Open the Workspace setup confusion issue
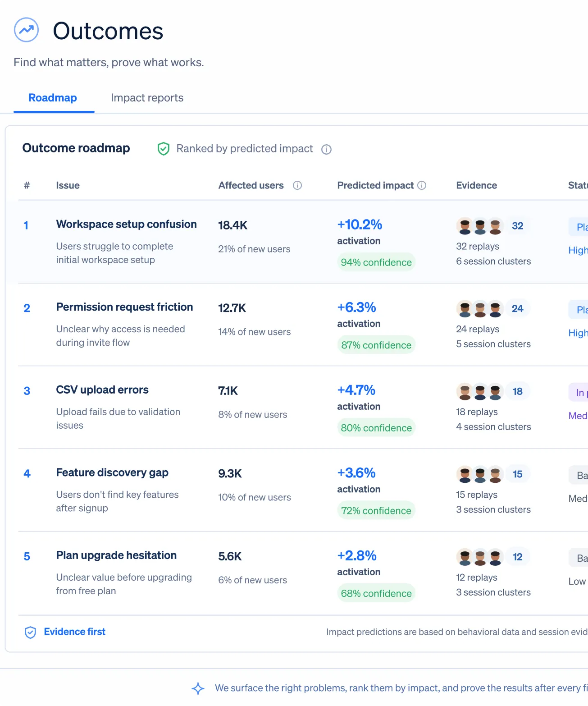The image size is (588, 706). [126, 224]
